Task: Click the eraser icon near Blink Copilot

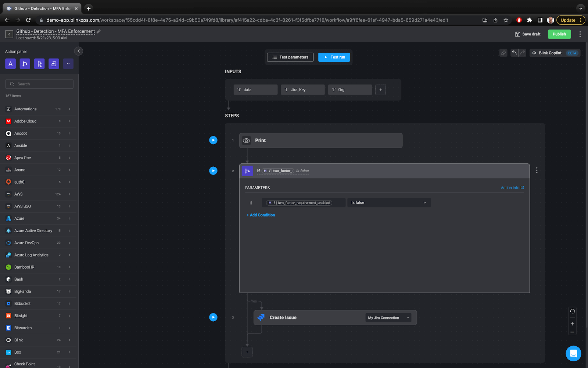Action: click(x=503, y=53)
